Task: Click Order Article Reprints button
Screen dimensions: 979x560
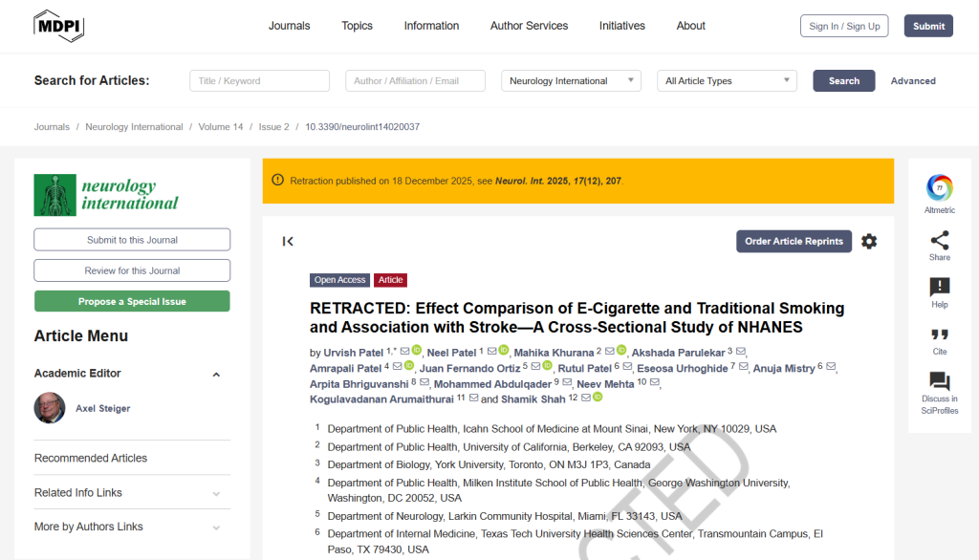Action: pos(794,241)
